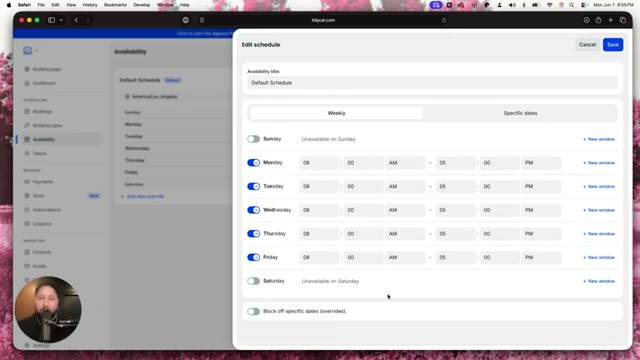The height and width of the screenshot is (360, 640).
Task: Click Add date override in the dimmed page
Action: point(142,196)
